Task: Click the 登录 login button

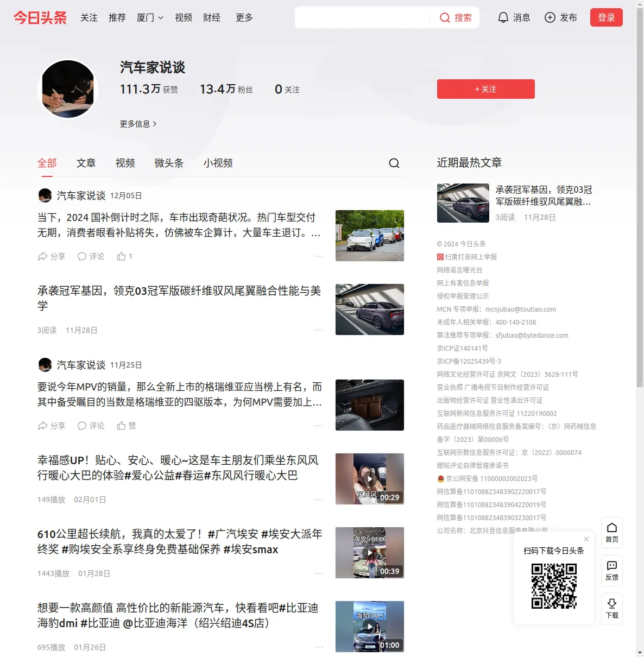Action: click(607, 17)
